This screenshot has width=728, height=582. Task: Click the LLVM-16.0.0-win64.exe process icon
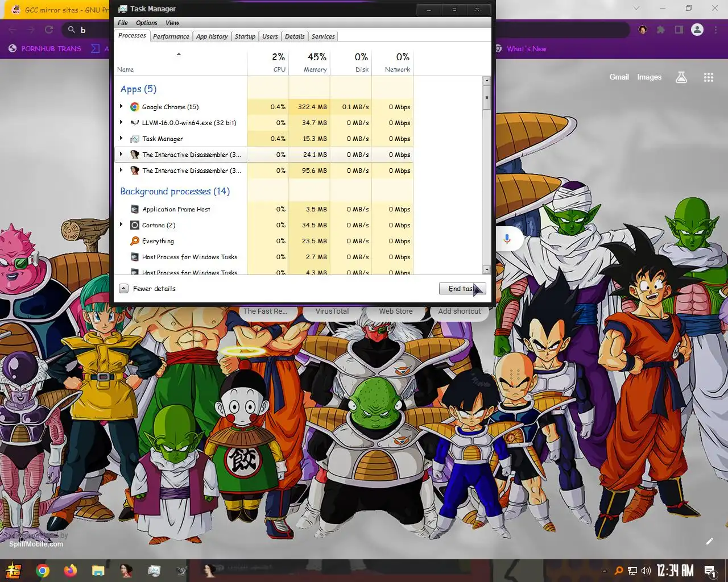click(x=135, y=123)
